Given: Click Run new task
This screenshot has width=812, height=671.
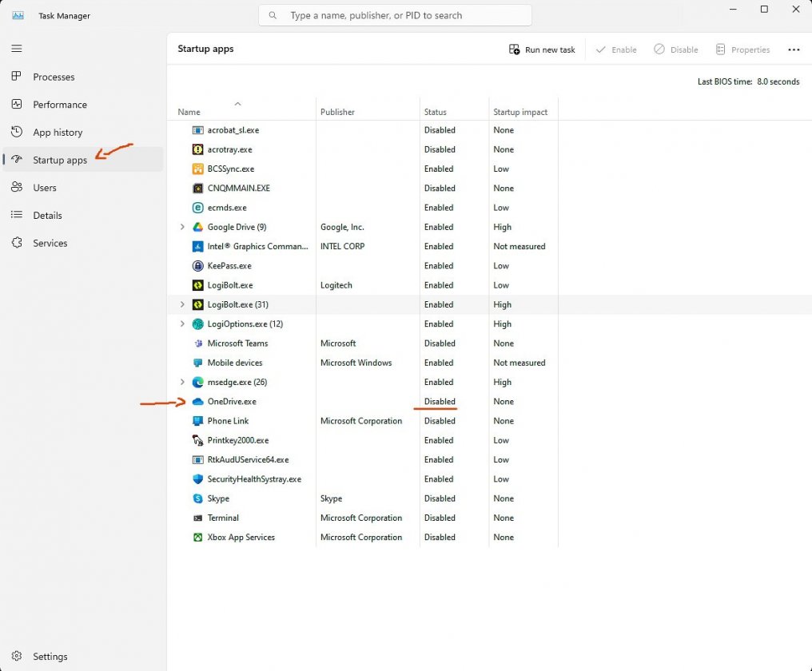Looking at the screenshot, I should [x=542, y=50].
